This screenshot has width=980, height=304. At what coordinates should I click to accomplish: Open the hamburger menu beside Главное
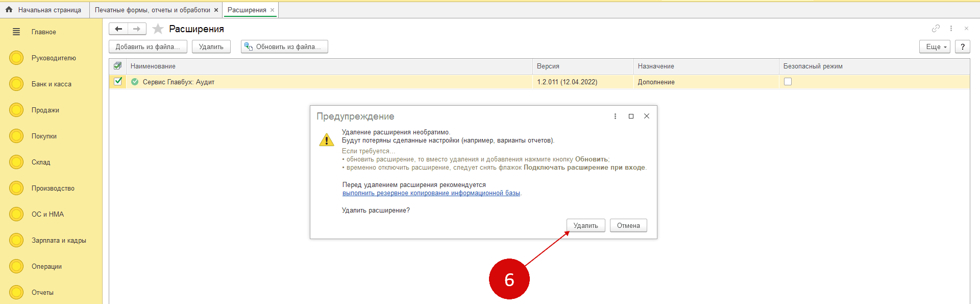[16, 32]
